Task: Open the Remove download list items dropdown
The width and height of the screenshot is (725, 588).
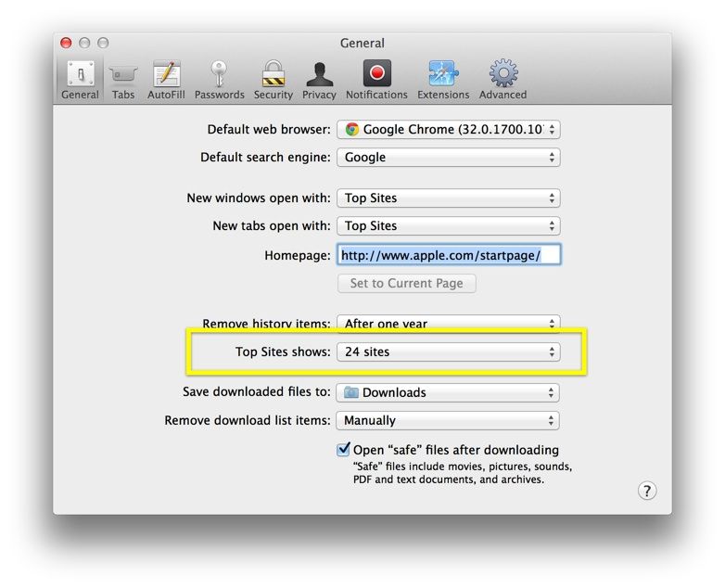Action: click(448, 420)
